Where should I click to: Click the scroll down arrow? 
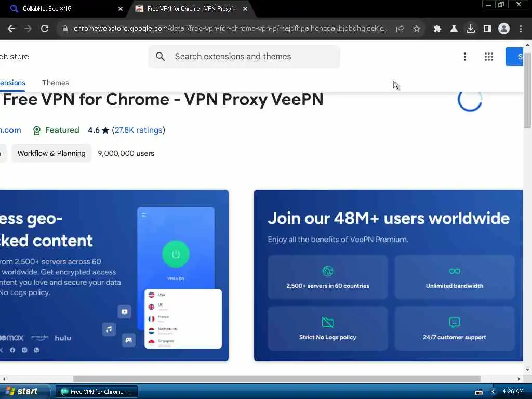pyautogui.click(x=528, y=370)
